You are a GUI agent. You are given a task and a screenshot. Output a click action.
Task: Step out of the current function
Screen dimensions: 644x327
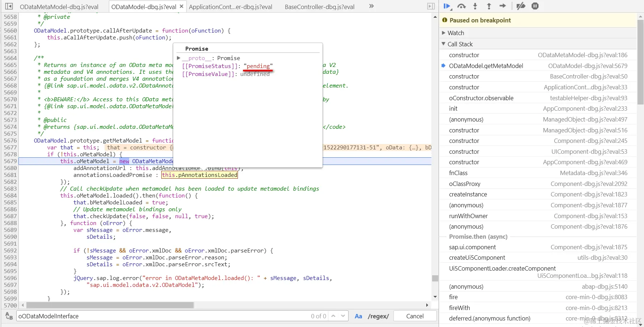(x=489, y=6)
